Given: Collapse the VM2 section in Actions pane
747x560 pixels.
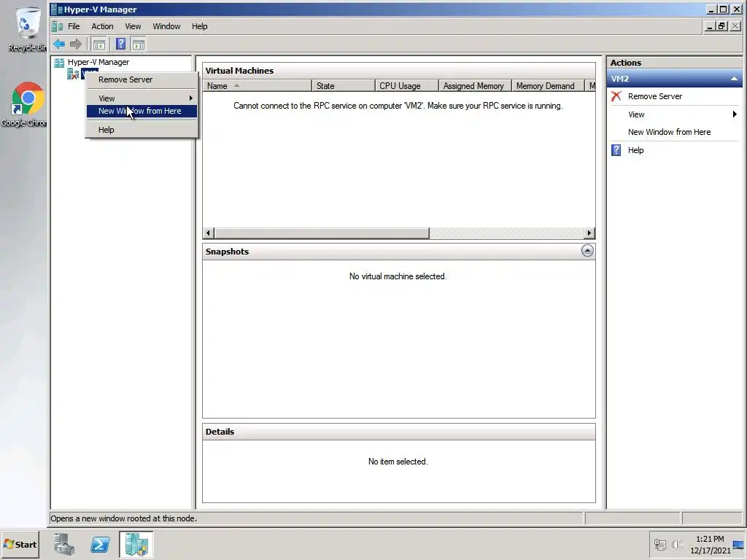Looking at the screenshot, I should 734,79.
